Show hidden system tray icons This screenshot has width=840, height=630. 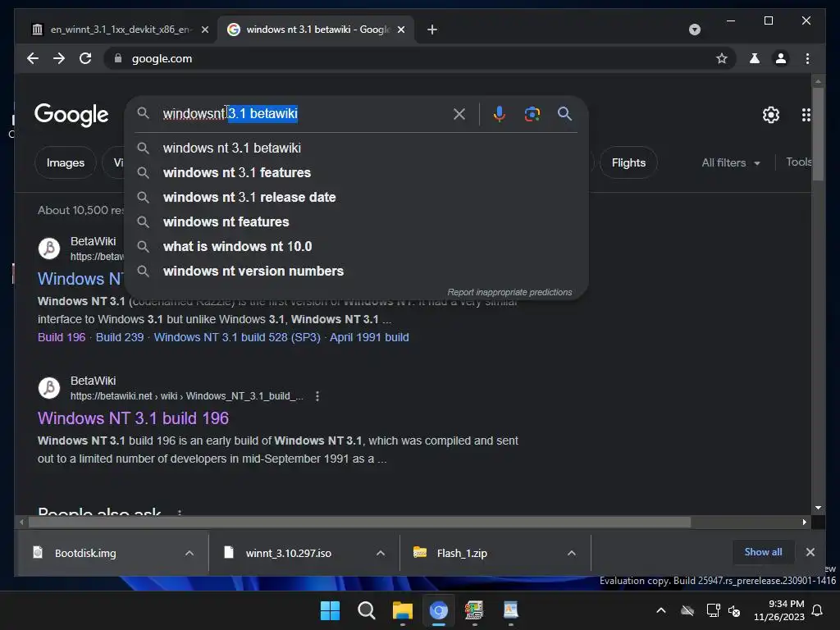[x=661, y=610]
